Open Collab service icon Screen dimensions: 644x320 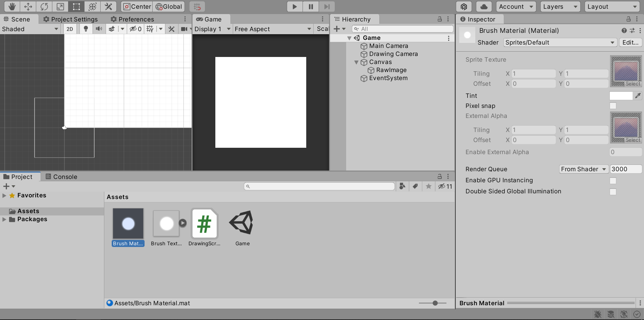click(464, 6)
